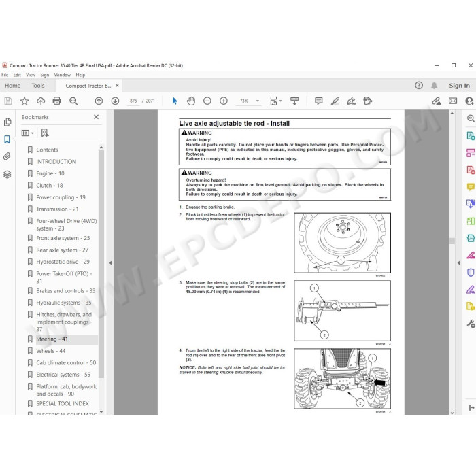Open the Protect shield tool in right pane

pos(471,272)
